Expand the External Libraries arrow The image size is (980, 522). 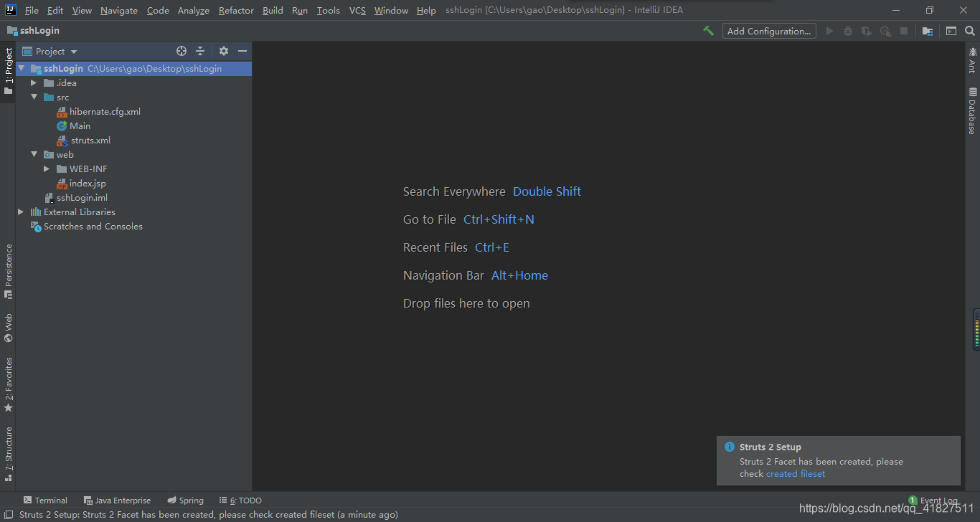point(21,212)
